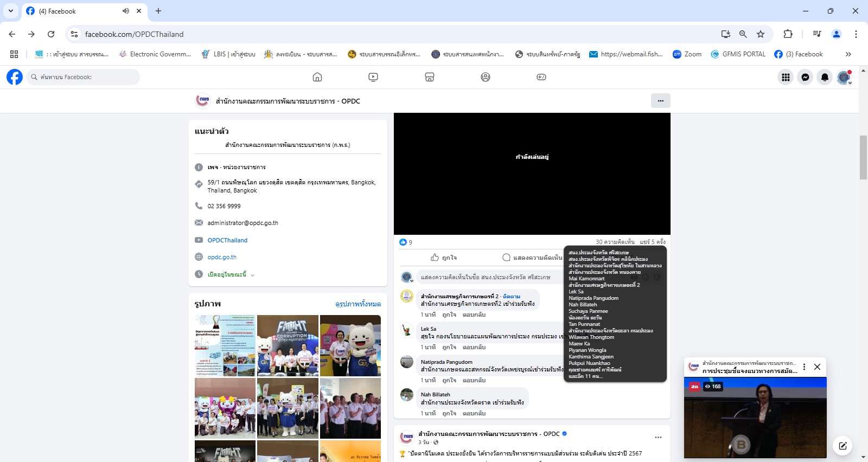868x462 pixels.
Task: Open the 9 reactions count
Action: [406, 242]
